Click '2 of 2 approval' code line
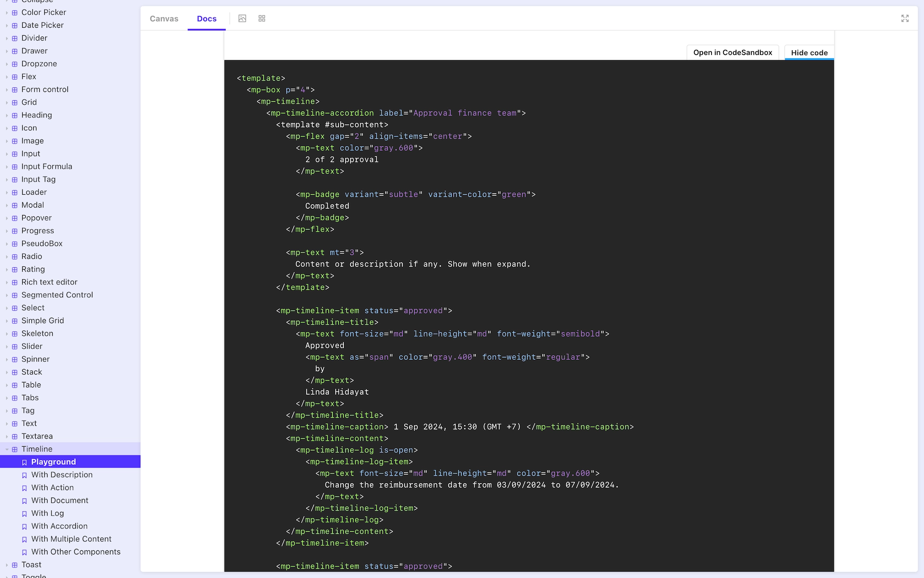The height and width of the screenshot is (578, 924). coord(342,160)
